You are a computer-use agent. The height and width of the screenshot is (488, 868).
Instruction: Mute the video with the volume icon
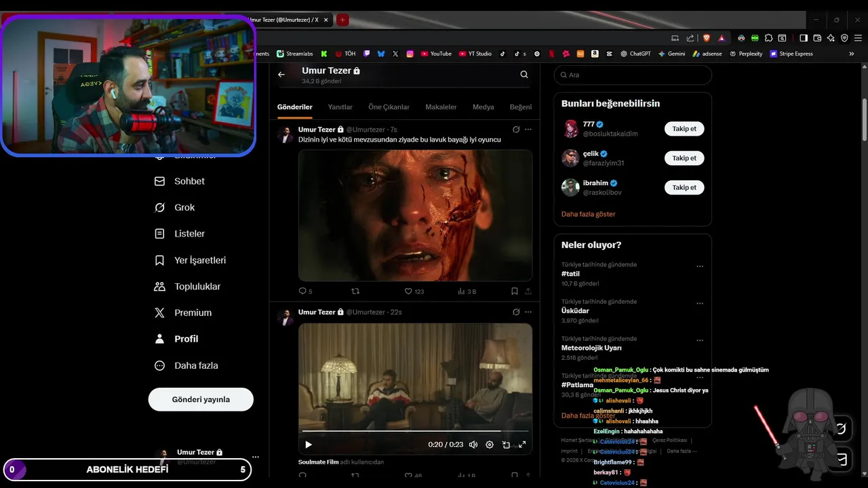(x=473, y=445)
